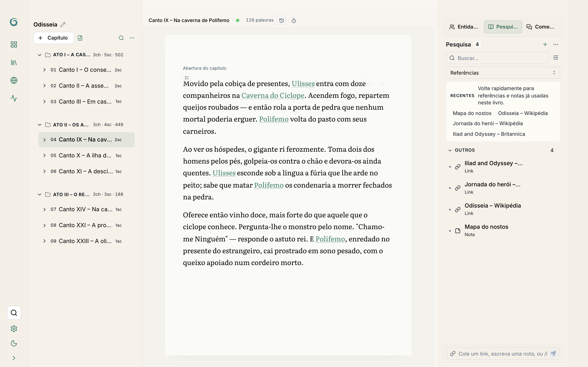Open the Caverna do Ciclope link
Screen dimensions: 588x367
[x=273, y=95]
